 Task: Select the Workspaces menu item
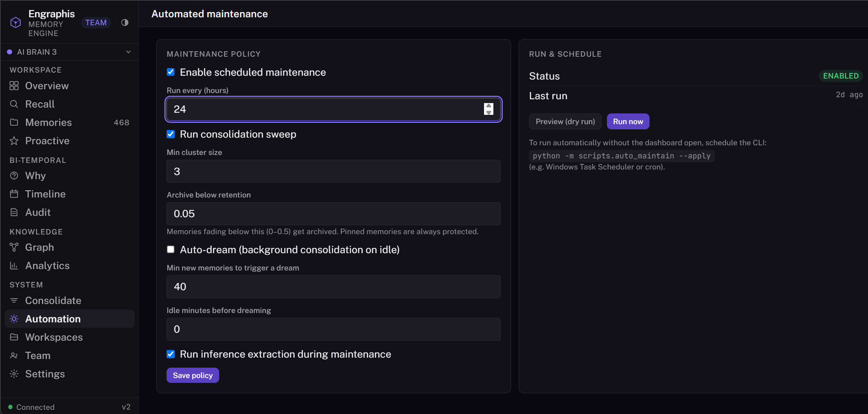(69, 337)
